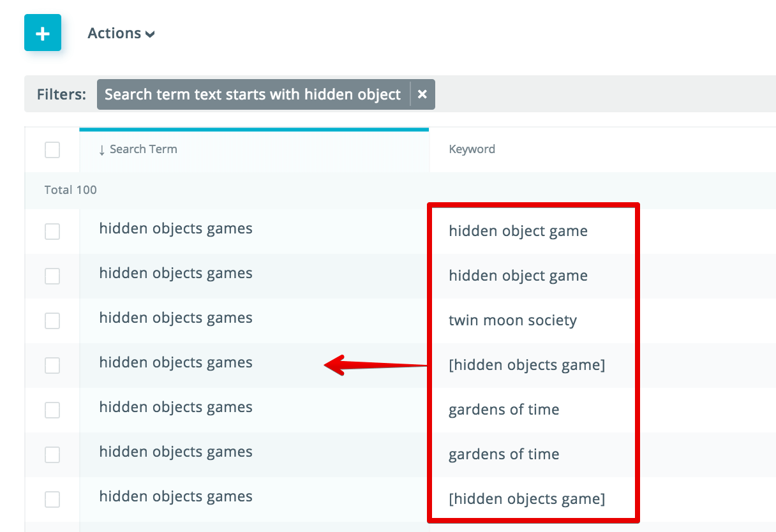Screen dimensions: 776x532
Task: Toggle the select-all checkbox in table header
Action: (52, 150)
